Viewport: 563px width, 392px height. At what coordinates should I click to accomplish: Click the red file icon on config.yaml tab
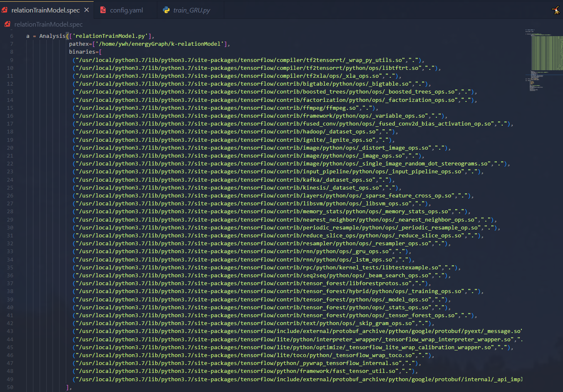click(x=103, y=10)
